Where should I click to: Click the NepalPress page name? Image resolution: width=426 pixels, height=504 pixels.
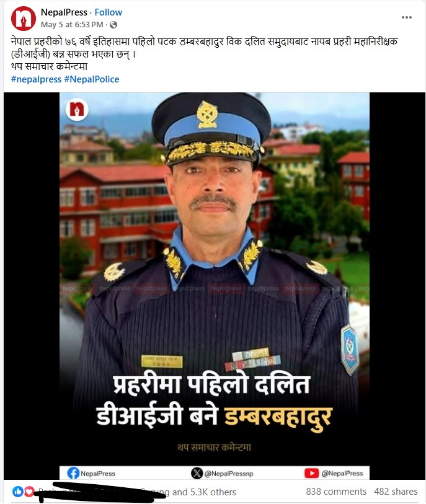pyautogui.click(x=64, y=12)
